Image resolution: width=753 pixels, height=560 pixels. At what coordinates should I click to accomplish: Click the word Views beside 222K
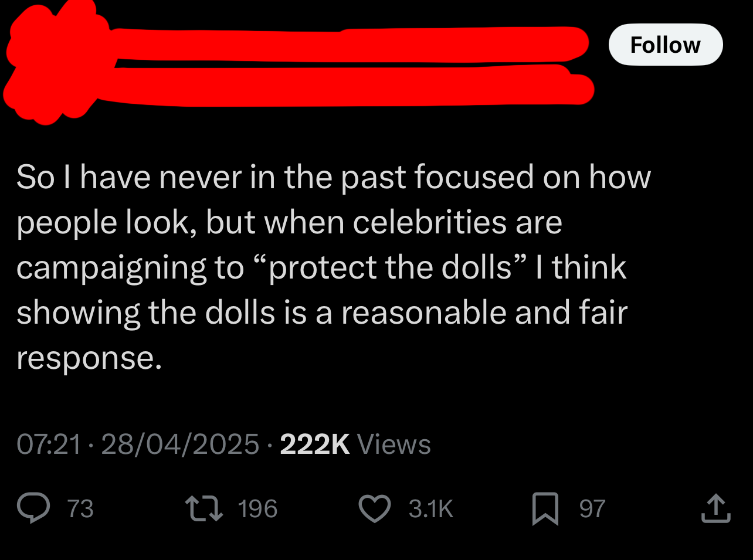(x=394, y=444)
